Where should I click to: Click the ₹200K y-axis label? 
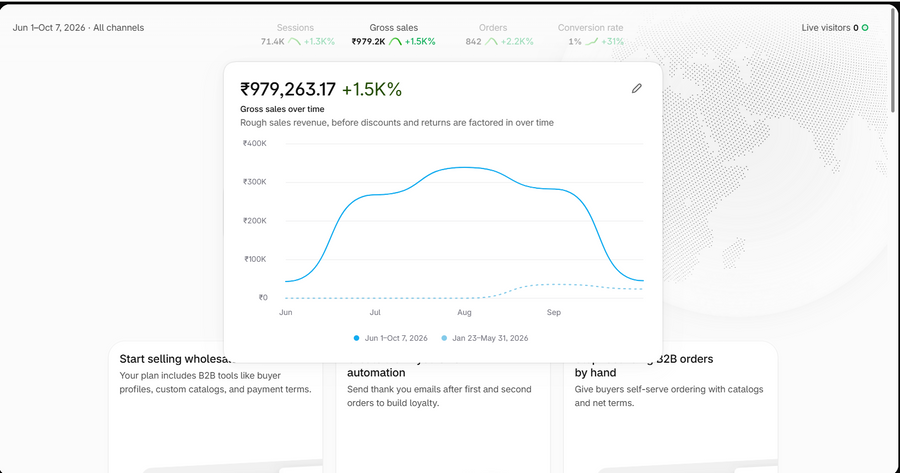(254, 220)
